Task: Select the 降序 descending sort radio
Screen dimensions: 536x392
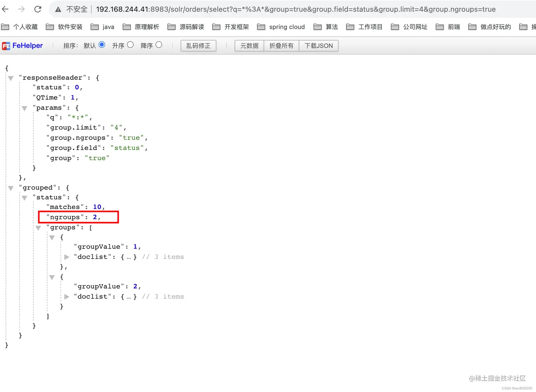Action: coord(159,45)
